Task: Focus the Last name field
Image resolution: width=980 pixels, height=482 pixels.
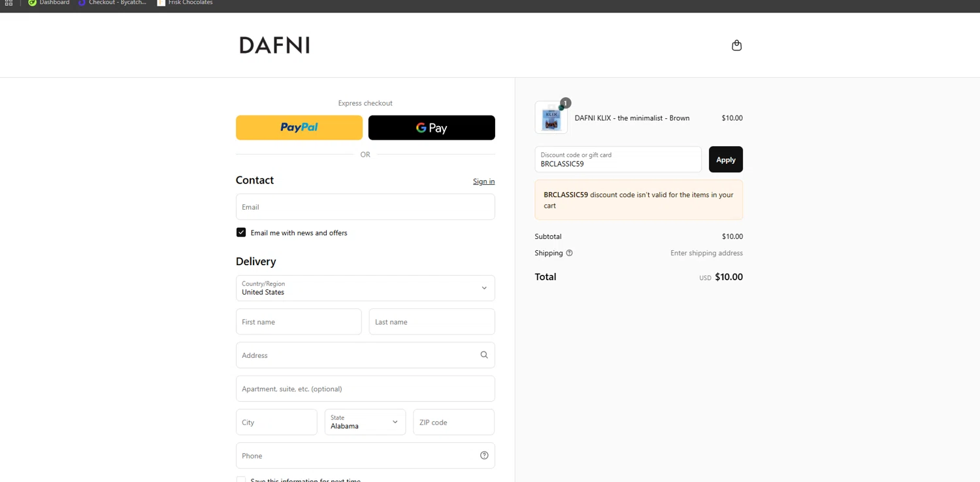Action: click(432, 322)
